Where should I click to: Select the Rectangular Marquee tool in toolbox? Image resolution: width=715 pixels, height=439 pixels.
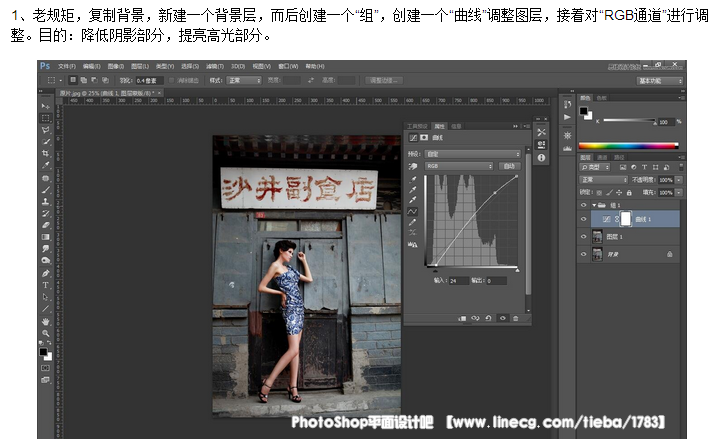click(x=46, y=118)
